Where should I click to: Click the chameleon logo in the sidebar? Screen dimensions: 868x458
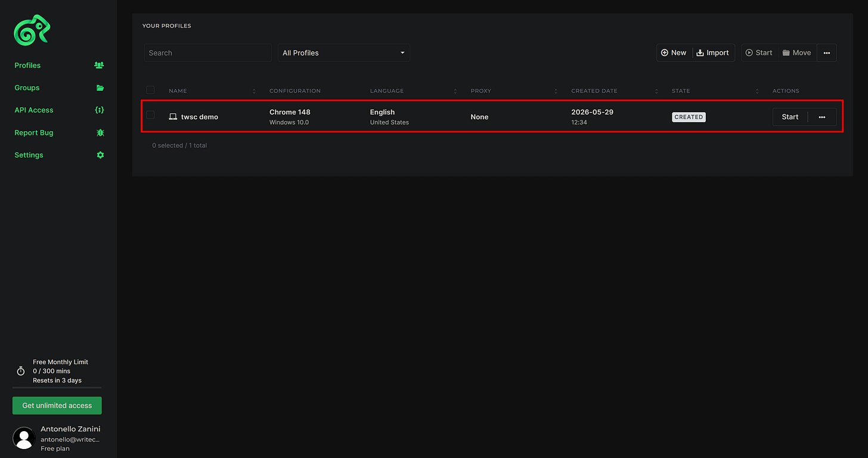point(32,30)
